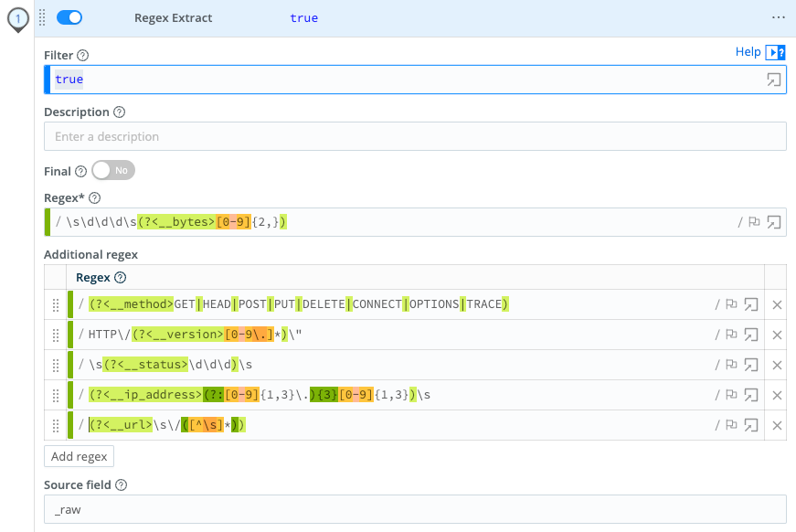Remove the __ip_address regex row with its X

tap(777, 395)
